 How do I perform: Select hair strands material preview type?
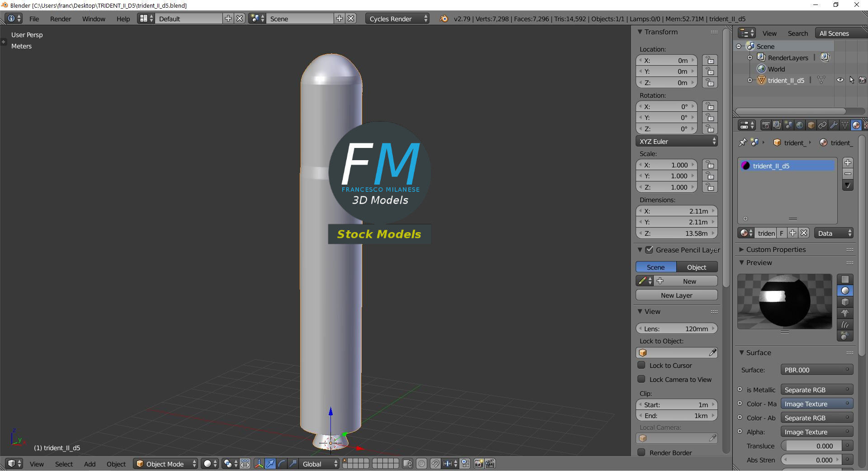[845, 325]
